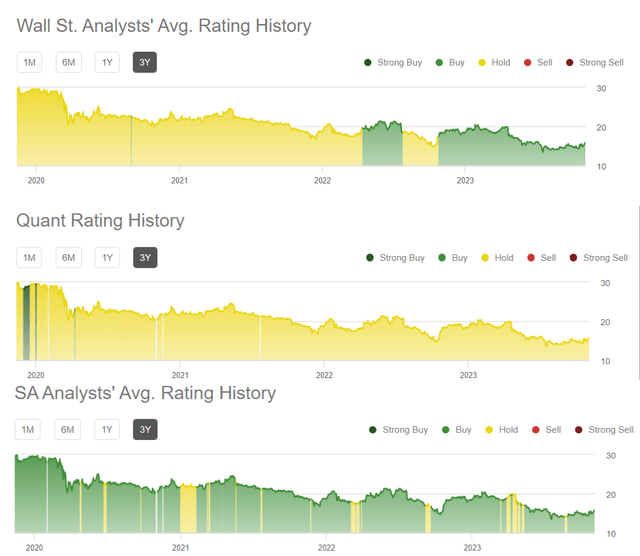This screenshot has width=640, height=556.
Task: Click Strong Sell color dot in Wall St. legend
Action: tap(570, 63)
